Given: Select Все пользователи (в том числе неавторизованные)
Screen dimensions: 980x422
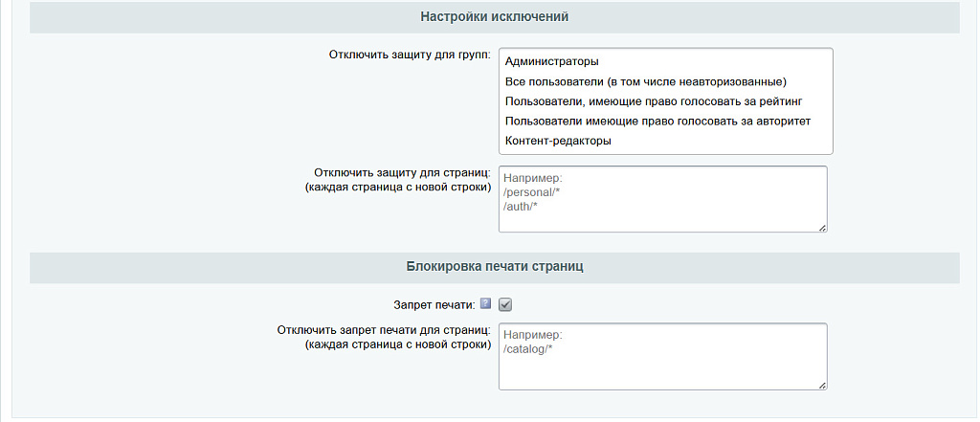Looking at the screenshot, I should tap(644, 81).
